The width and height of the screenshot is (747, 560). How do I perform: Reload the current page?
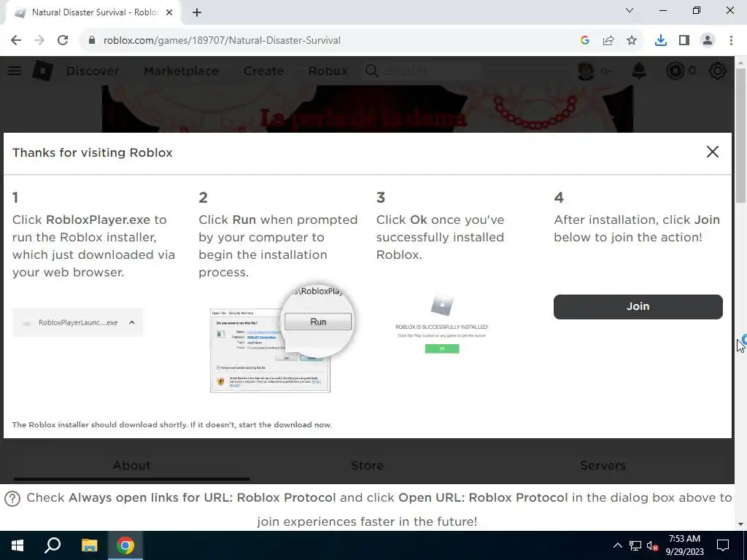[x=63, y=40]
